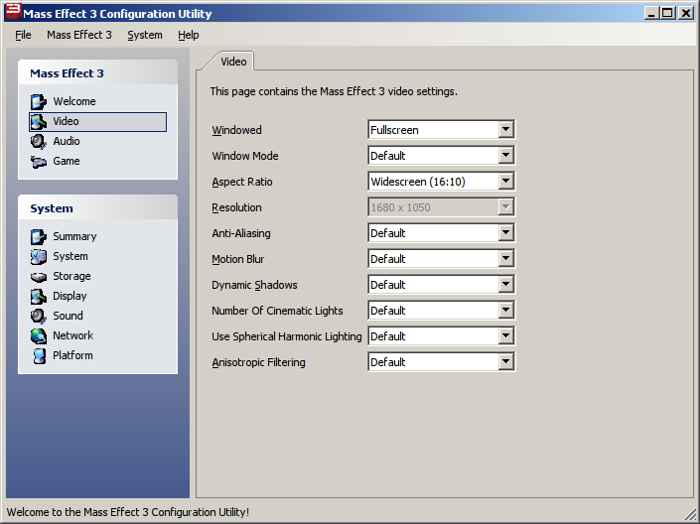
Task: Click the window resize grip
Action: coord(689,513)
